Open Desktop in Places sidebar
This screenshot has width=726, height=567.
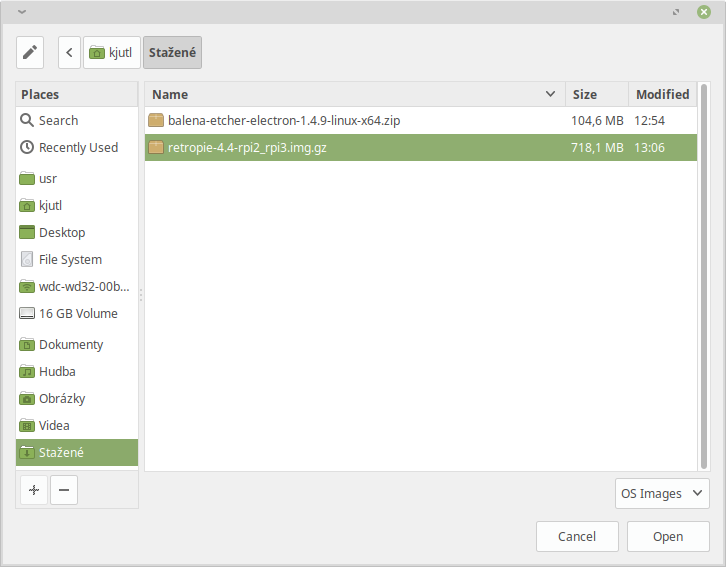(x=77, y=232)
